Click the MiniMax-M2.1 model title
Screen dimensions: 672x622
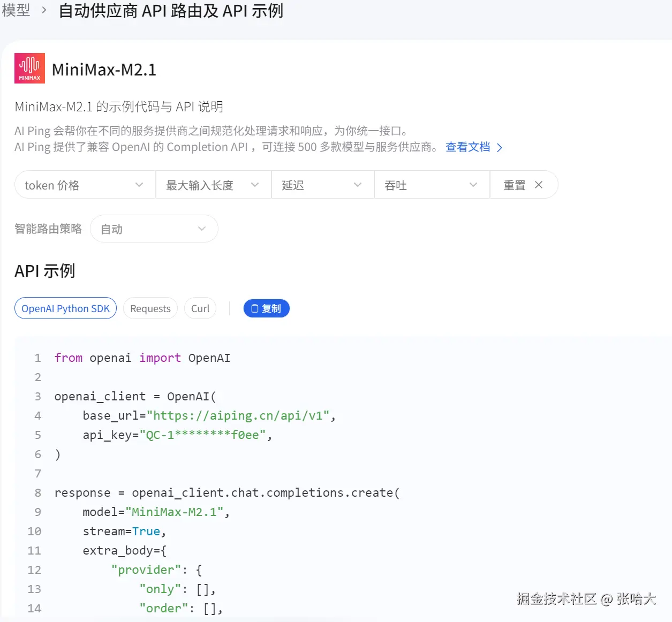click(x=104, y=70)
